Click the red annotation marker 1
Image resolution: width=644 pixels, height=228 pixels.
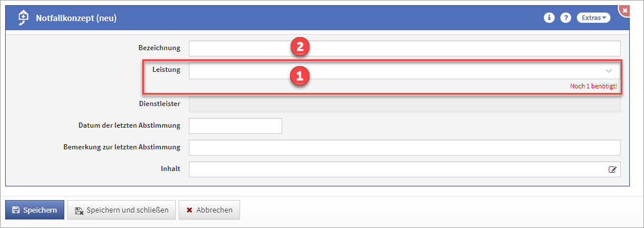pyautogui.click(x=300, y=75)
